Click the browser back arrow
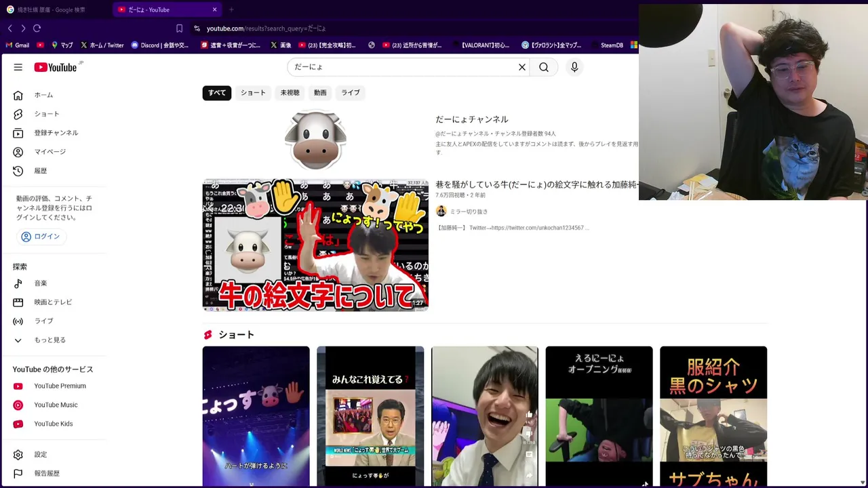 pos(10,28)
